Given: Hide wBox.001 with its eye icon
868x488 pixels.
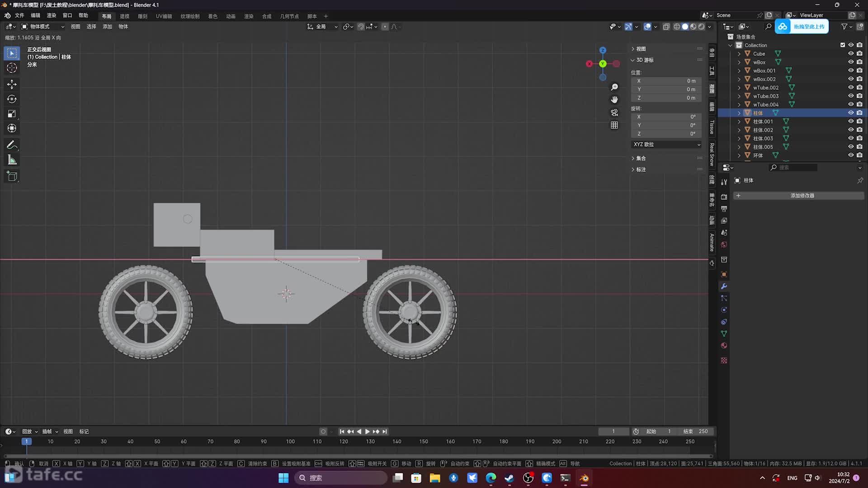Looking at the screenshot, I should [851, 70].
